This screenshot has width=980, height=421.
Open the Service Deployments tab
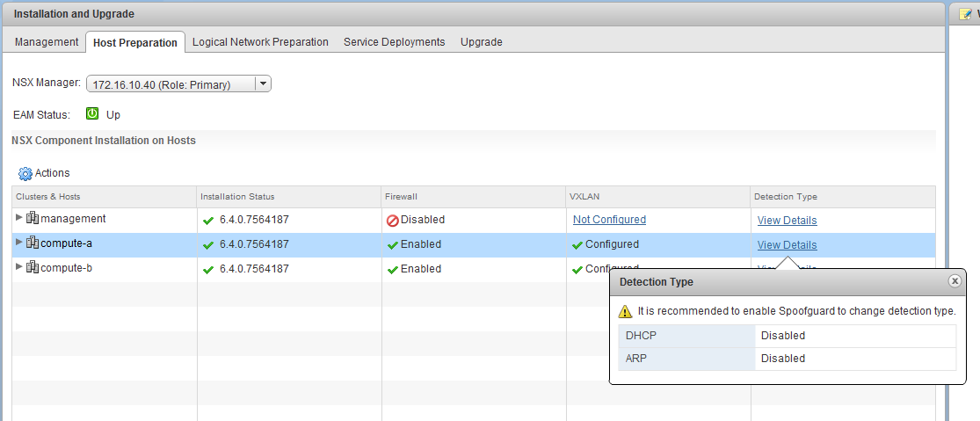pyautogui.click(x=394, y=42)
